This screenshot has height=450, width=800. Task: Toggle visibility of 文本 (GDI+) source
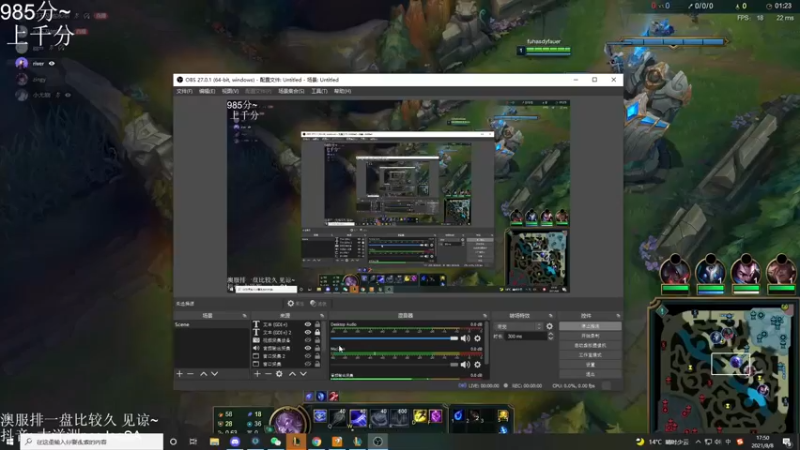[x=308, y=324]
